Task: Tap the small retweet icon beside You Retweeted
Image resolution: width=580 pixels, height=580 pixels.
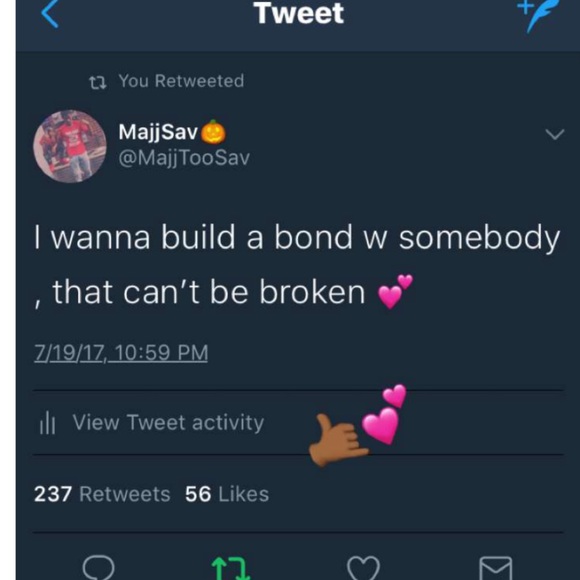Action: (x=98, y=82)
